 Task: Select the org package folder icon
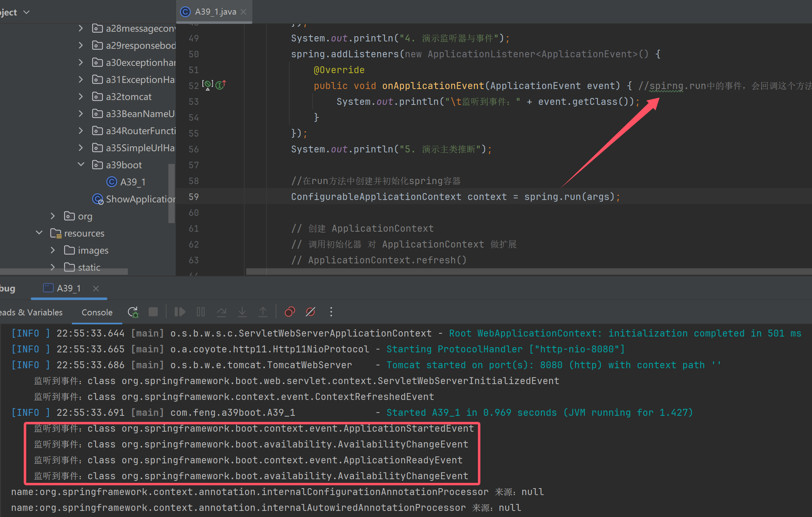69,216
